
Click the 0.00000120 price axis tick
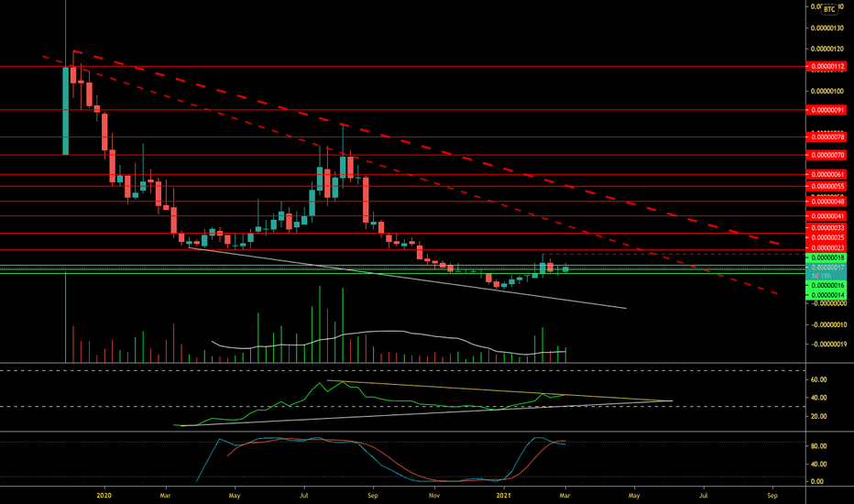[x=827, y=49]
